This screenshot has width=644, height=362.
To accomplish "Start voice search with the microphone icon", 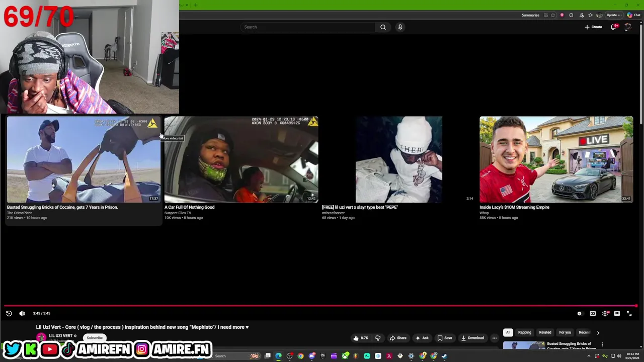I will (400, 27).
